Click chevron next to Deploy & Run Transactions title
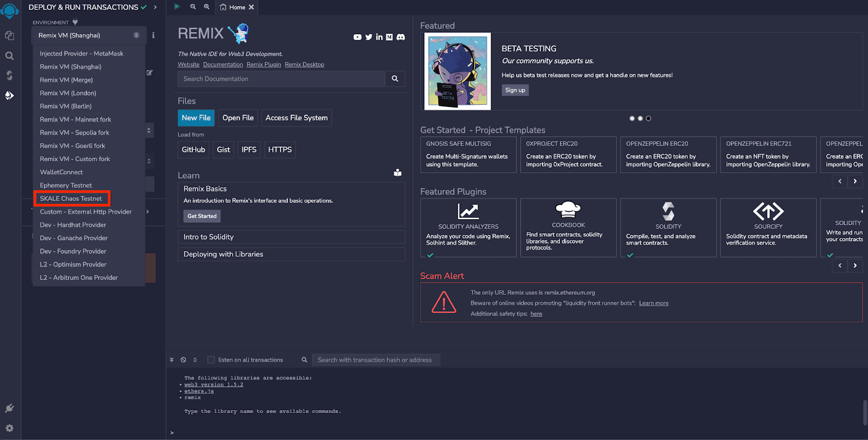868x440 pixels. 155,7
